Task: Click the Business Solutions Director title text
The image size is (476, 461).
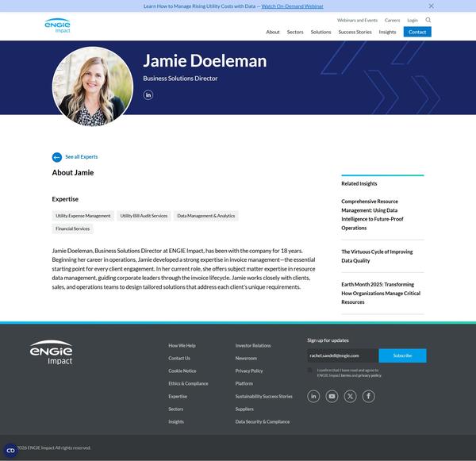Action: click(x=180, y=79)
